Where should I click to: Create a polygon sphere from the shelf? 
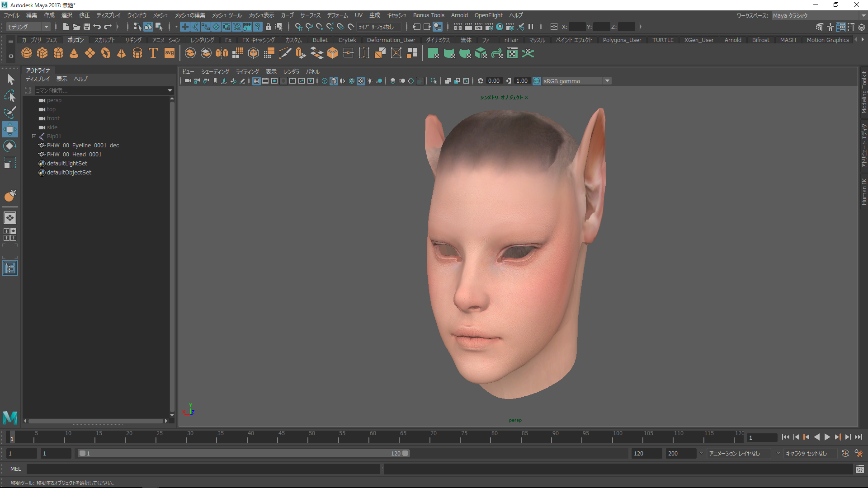[27, 53]
